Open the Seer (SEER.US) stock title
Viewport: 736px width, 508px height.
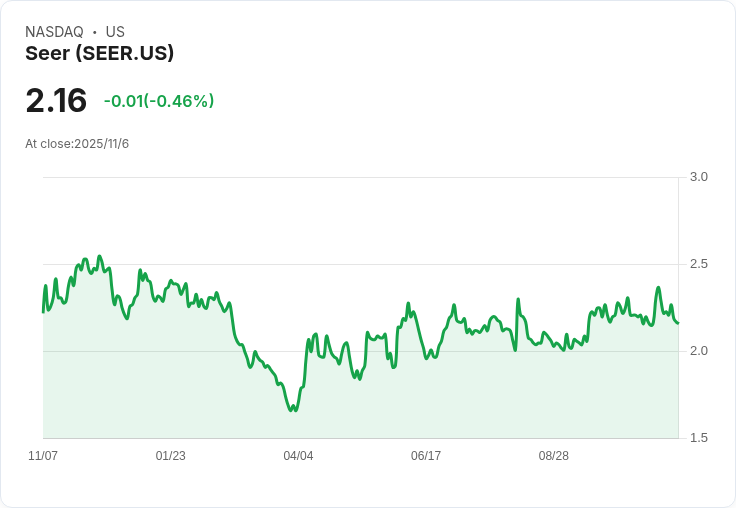(x=100, y=53)
